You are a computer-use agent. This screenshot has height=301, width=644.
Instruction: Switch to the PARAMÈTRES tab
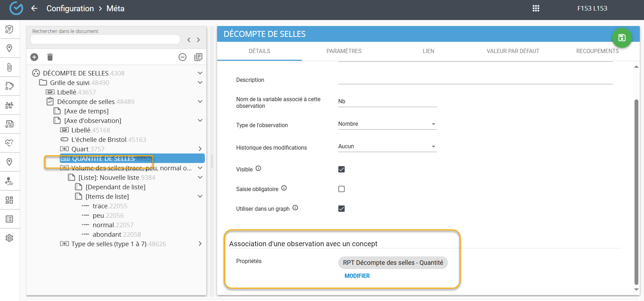click(x=344, y=51)
